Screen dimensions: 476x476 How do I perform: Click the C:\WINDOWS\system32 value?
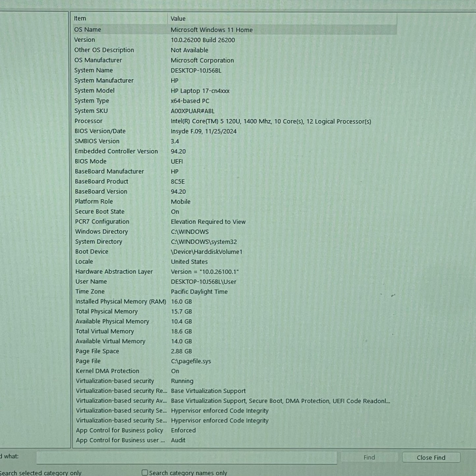point(204,242)
